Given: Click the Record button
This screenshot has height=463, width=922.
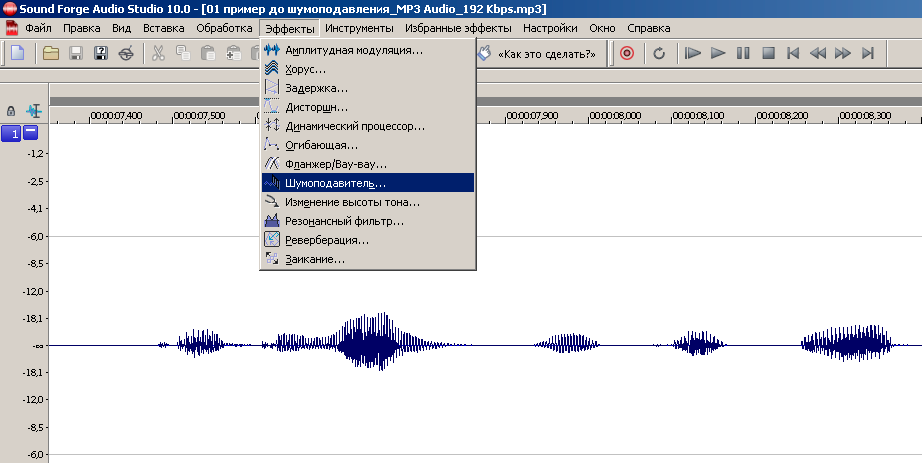Looking at the screenshot, I should tap(627, 53).
